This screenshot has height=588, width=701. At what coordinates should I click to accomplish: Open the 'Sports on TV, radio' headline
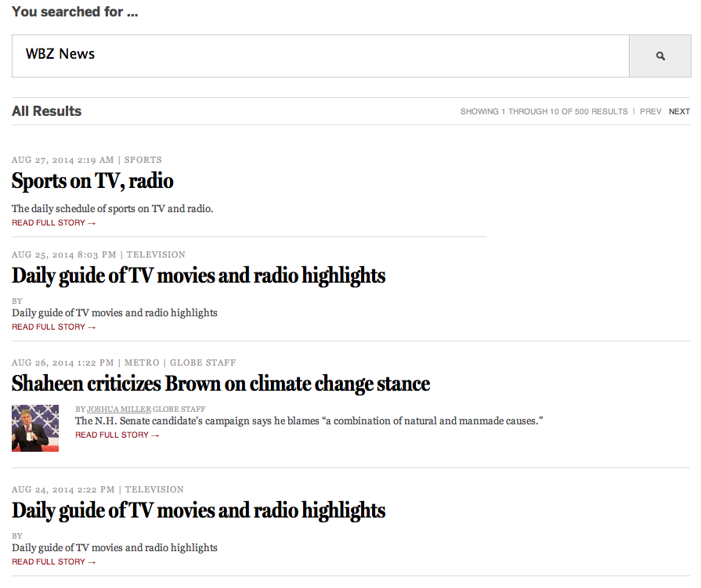[92, 182]
